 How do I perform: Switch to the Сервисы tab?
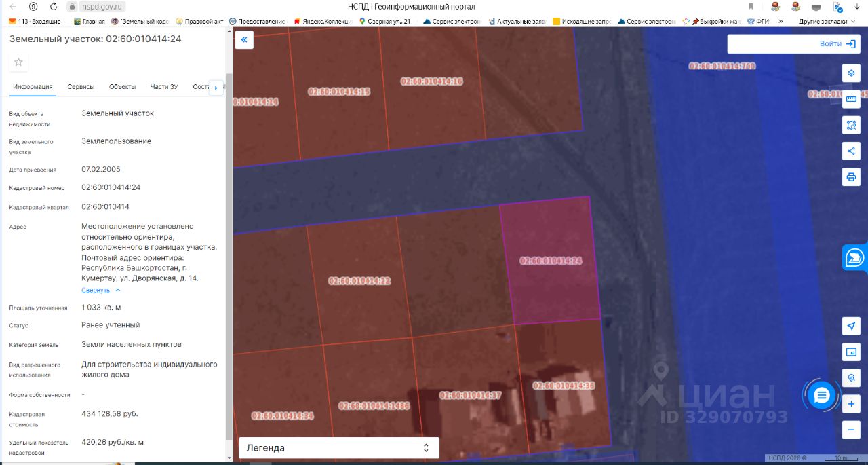point(81,87)
